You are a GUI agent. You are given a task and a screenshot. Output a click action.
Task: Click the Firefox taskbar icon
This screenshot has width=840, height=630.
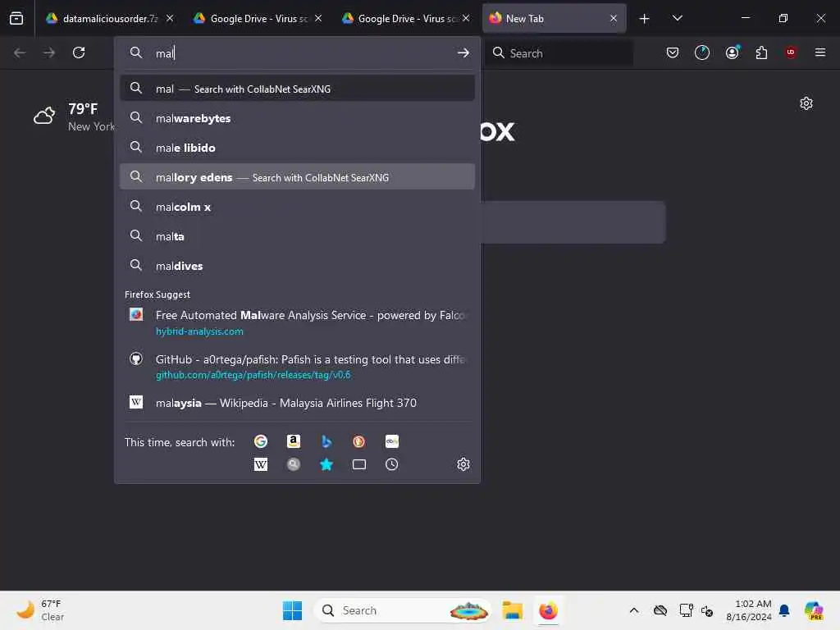[x=548, y=610]
